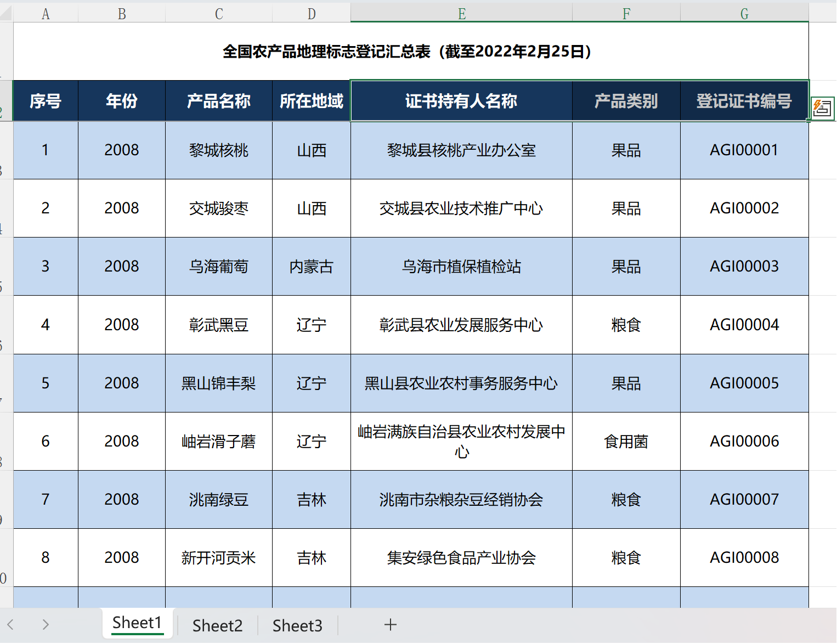Go to next sheet with the right arrow
The width and height of the screenshot is (837, 644).
click(x=46, y=624)
